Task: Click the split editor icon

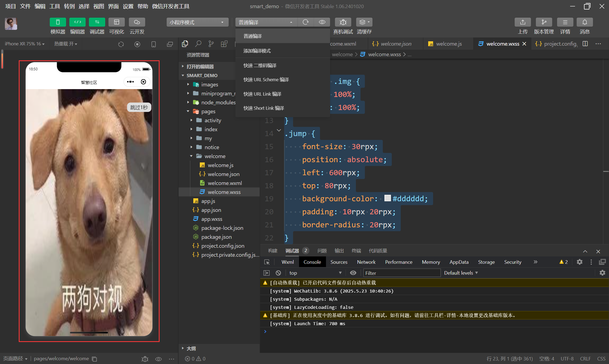Action: pos(585,44)
